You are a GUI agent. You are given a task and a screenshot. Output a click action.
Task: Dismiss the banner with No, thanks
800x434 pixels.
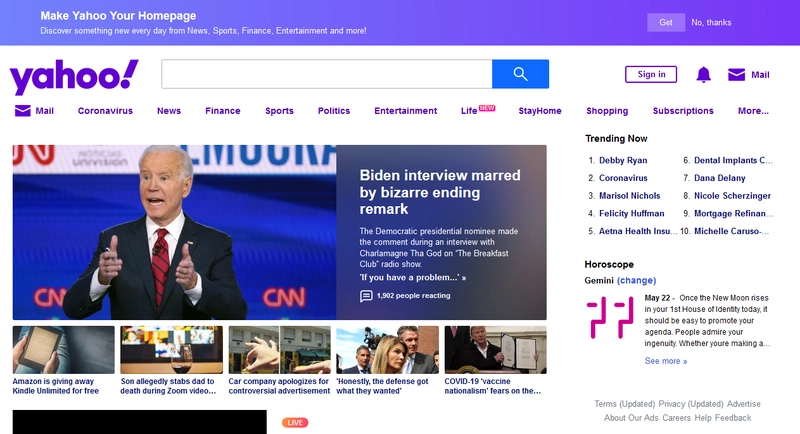pyautogui.click(x=711, y=22)
